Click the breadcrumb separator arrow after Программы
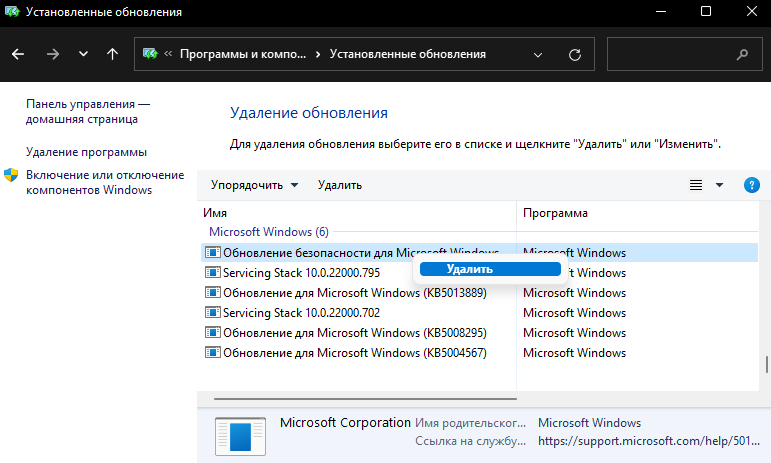 click(318, 54)
